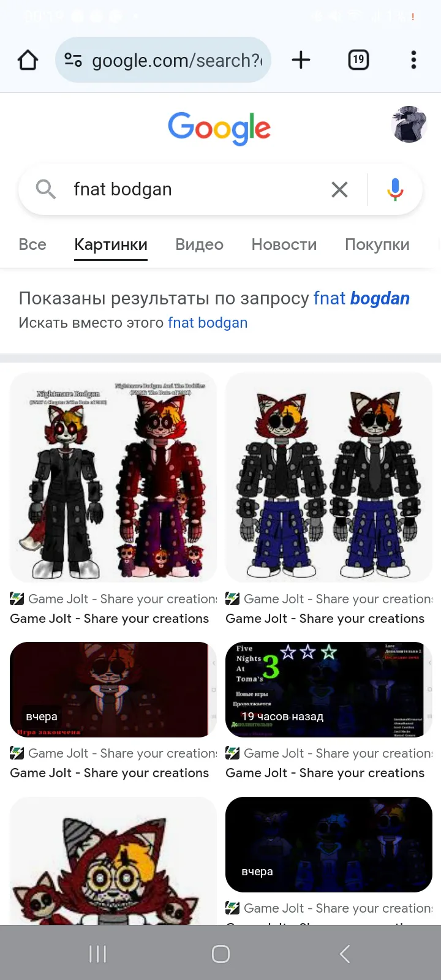Click the Google logo

pyautogui.click(x=219, y=128)
